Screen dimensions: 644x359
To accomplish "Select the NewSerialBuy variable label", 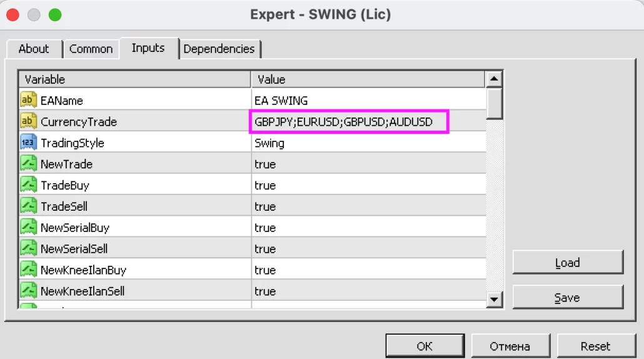I will (x=75, y=228).
